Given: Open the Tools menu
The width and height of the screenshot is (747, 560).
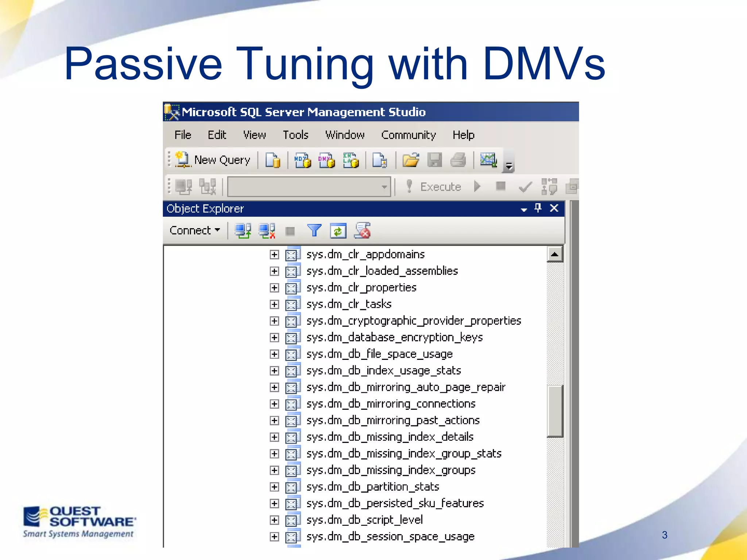Looking at the screenshot, I should [x=296, y=135].
